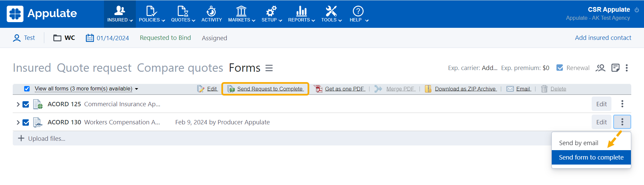The image size is (644, 185).
Task: Click the calendar icon for 01/14/2024
Action: (x=90, y=38)
